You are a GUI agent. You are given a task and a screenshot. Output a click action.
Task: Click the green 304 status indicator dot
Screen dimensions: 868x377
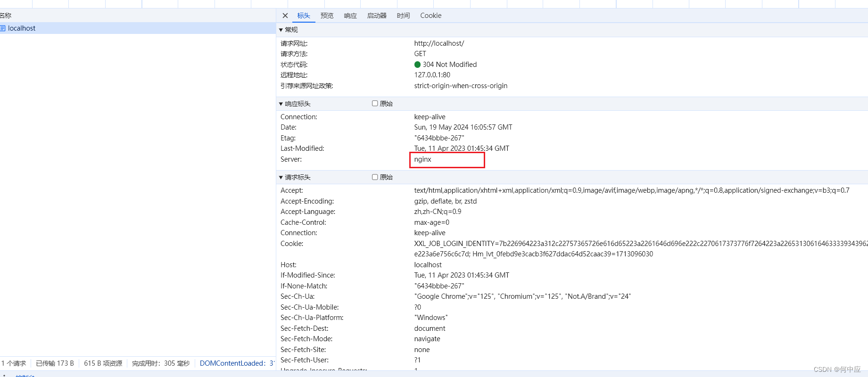[x=417, y=65]
